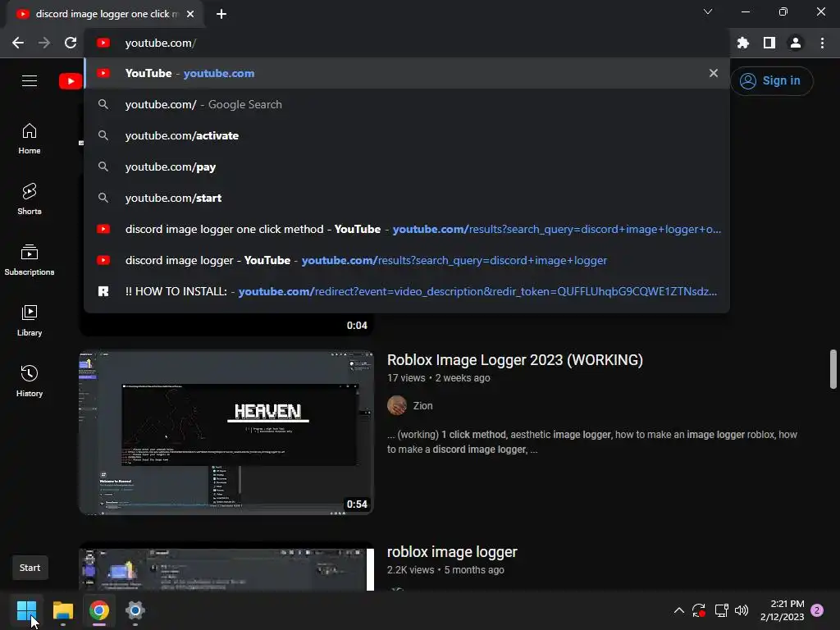Reload the current page
This screenshot has height=630, width=840.
(x=71, y=43)
